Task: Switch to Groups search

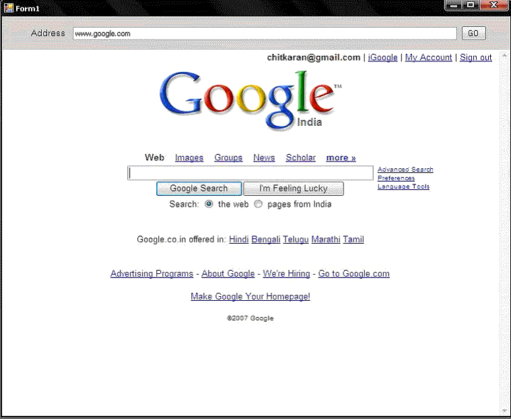Action: pyautogui.click(x=228, y=157)
